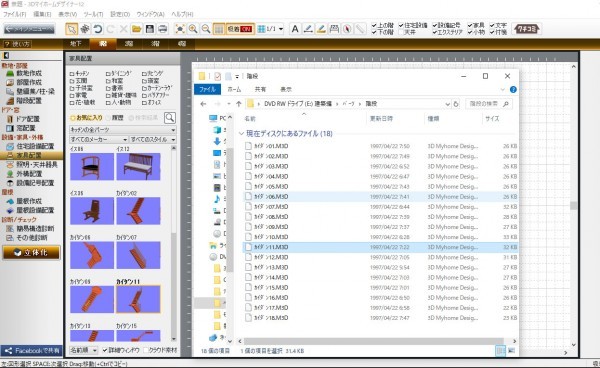The width and height of the screenshot is (600, 368).
Task: Click the 立体化 3D render button
Action: pos(31,252)
